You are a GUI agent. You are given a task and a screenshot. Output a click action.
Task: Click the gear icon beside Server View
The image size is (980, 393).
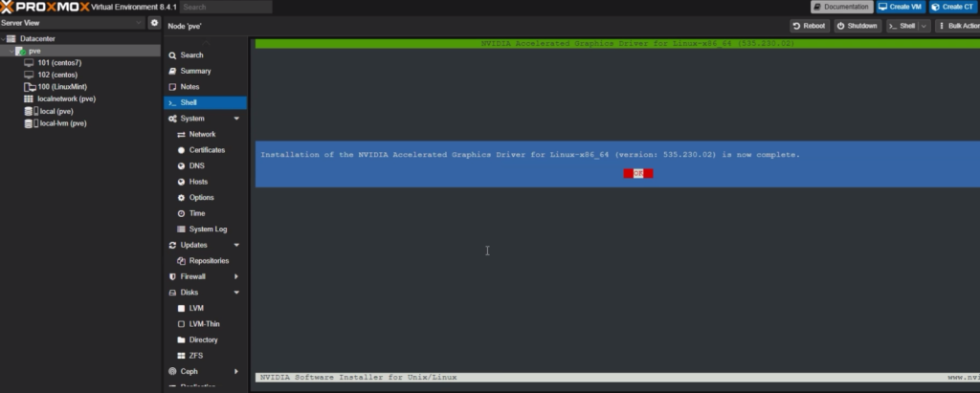(154, 23)
